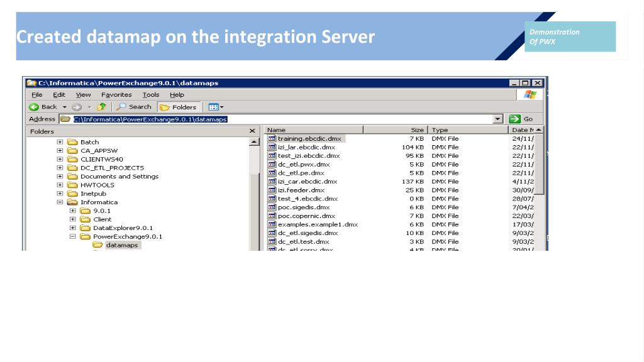Sort files by Size column header
644x362 pixels.
tap(396, 130)
